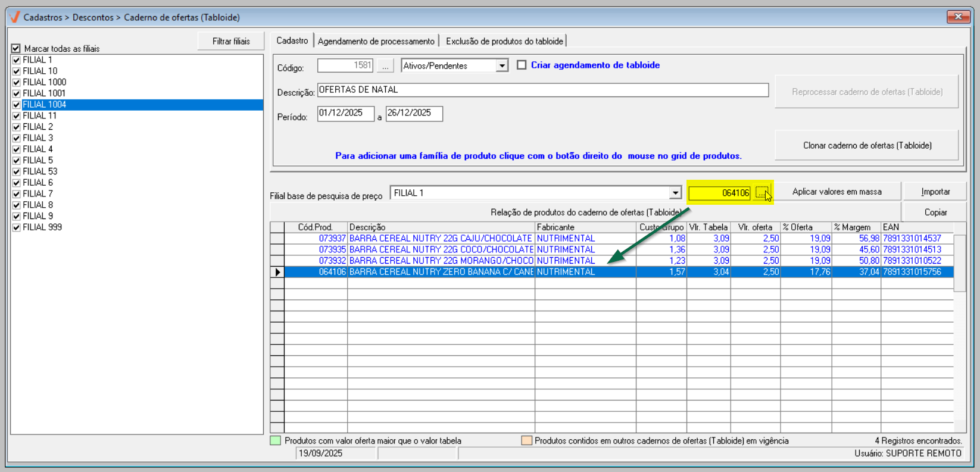Open the Ativos/Pendentes status dropdown
The height and width of the screenshot is (472, 980).
tap(502, 66)
